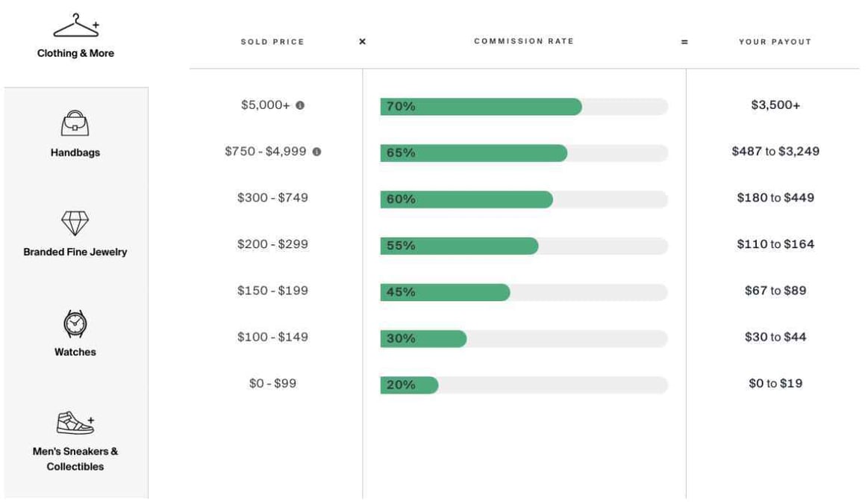Click the 65% commission bar

point(474,153)
